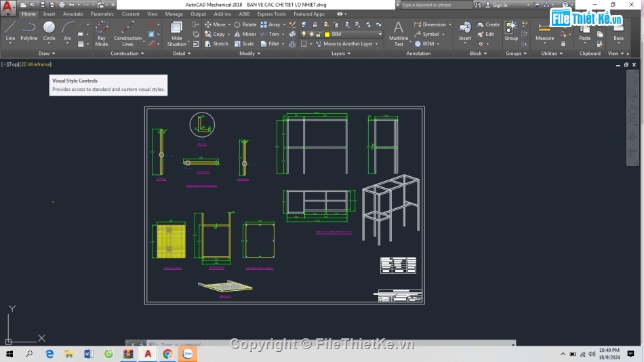Activate Ray Mode
The height and width of the screenshot is (362, 644).
pos(102,34)
